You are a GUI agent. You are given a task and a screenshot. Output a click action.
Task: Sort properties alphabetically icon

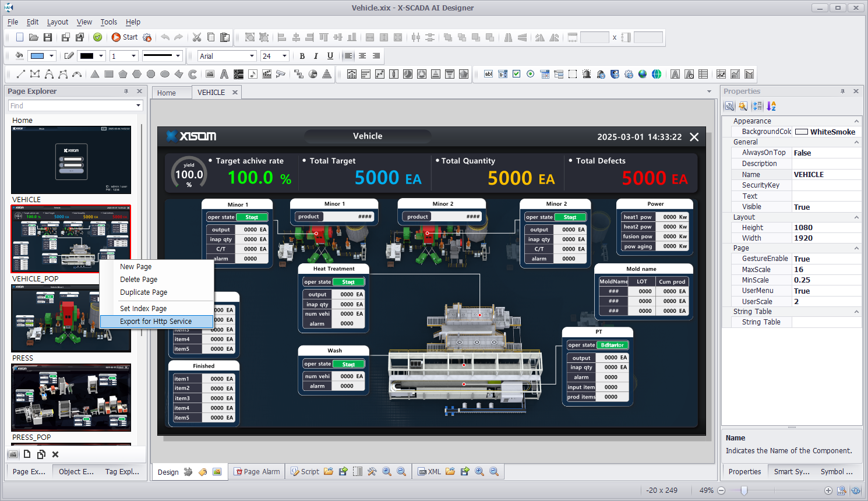[771, 106]
